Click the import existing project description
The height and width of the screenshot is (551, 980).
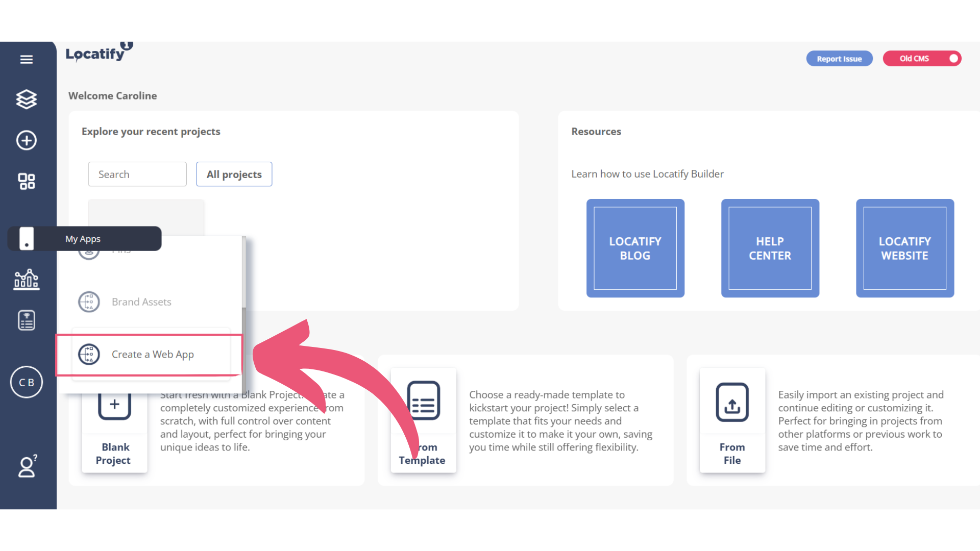(x=861, y=421)
